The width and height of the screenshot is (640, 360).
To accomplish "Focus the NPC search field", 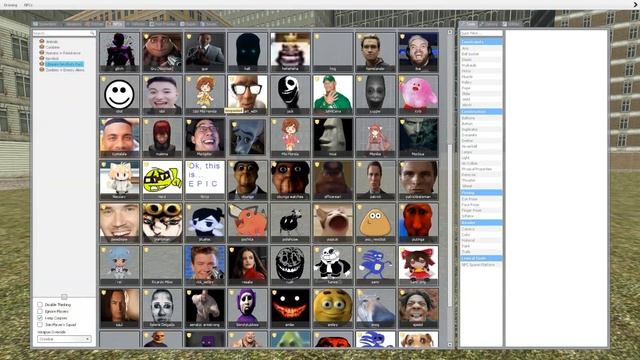I will (x=64, y=33).
